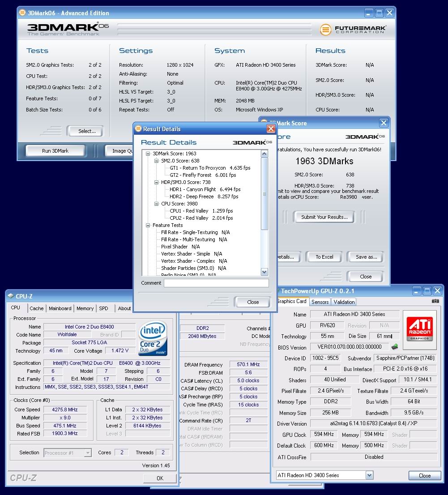This screenshot has height=495, width=448.
Task: Click Close in the 3DMark Score window
Action: 366,277
